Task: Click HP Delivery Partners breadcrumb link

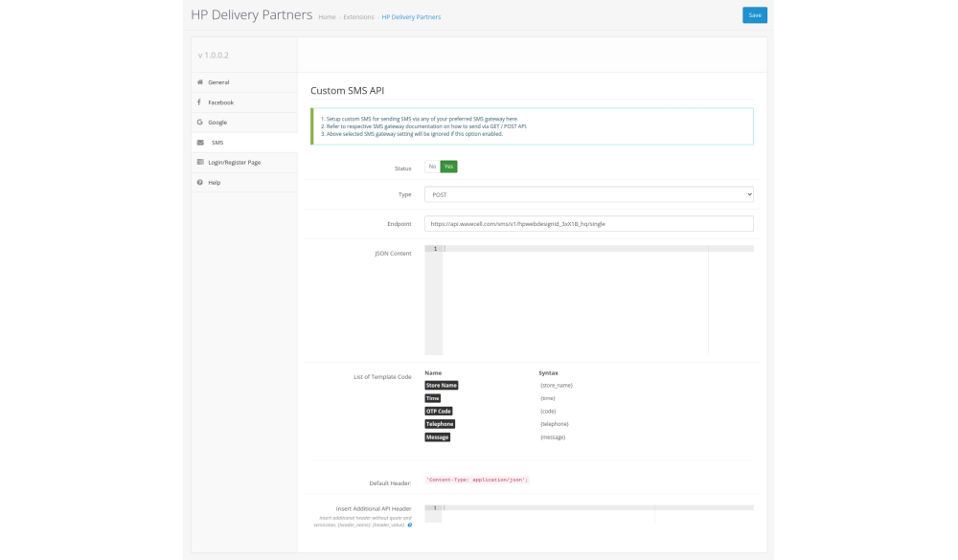Action: click(x=411, y=17)
